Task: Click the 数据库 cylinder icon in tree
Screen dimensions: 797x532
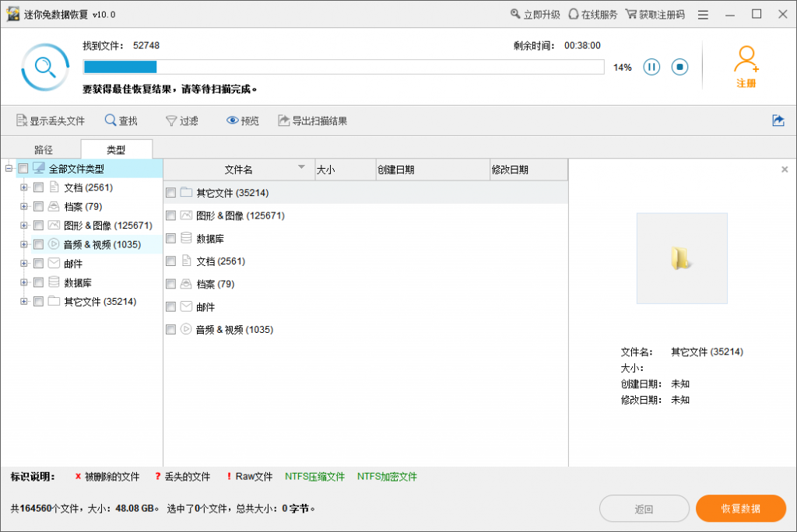Action: 54,282
